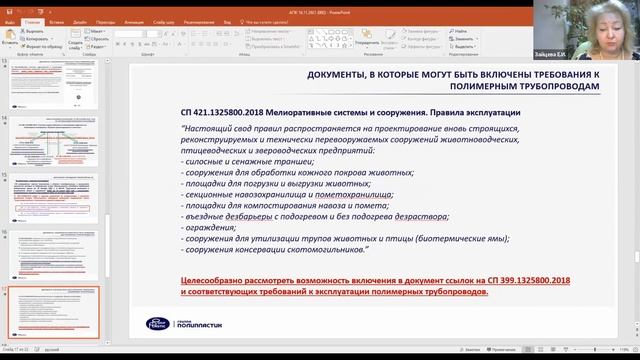
Task: Click Заметки (Notes) in the status bar
Action: [470, 349]
